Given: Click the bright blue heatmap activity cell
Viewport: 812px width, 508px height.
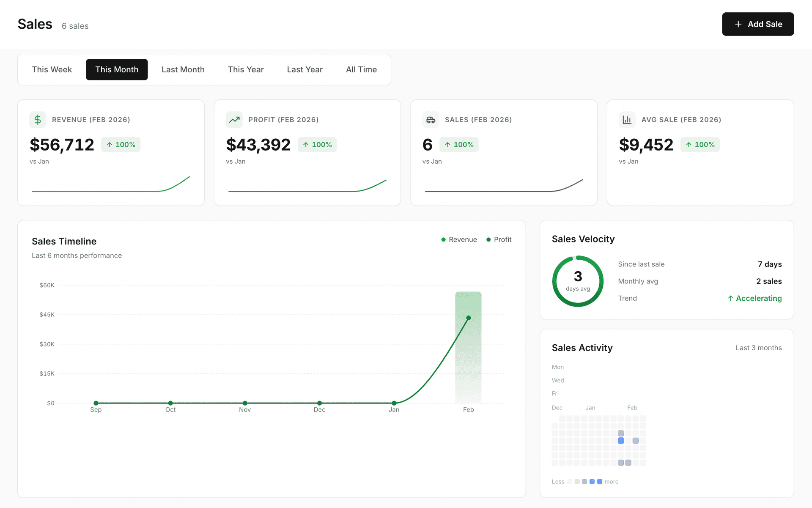Looking at the screenshot, I should pyautogui.click(x=621, y=441).
